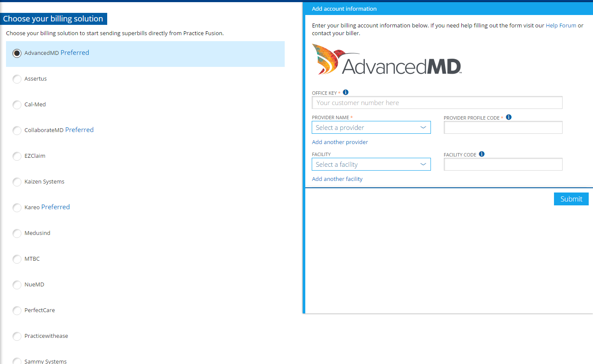Choose the Cal-Med radio button
This screenshot has height=364, width=593.
pyautogui.click(x=17, y=105)
